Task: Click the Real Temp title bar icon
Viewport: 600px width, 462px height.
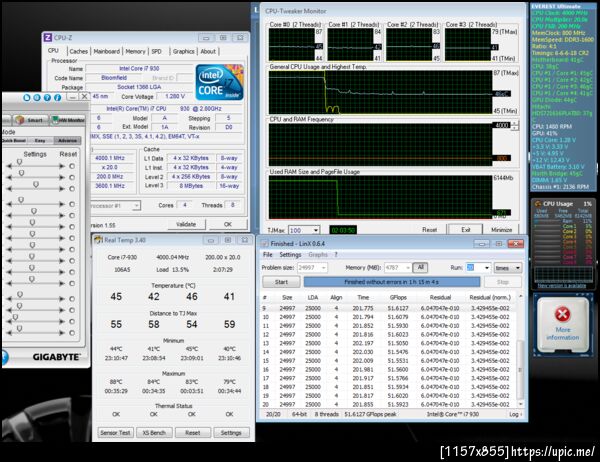Action: (98, 240)
